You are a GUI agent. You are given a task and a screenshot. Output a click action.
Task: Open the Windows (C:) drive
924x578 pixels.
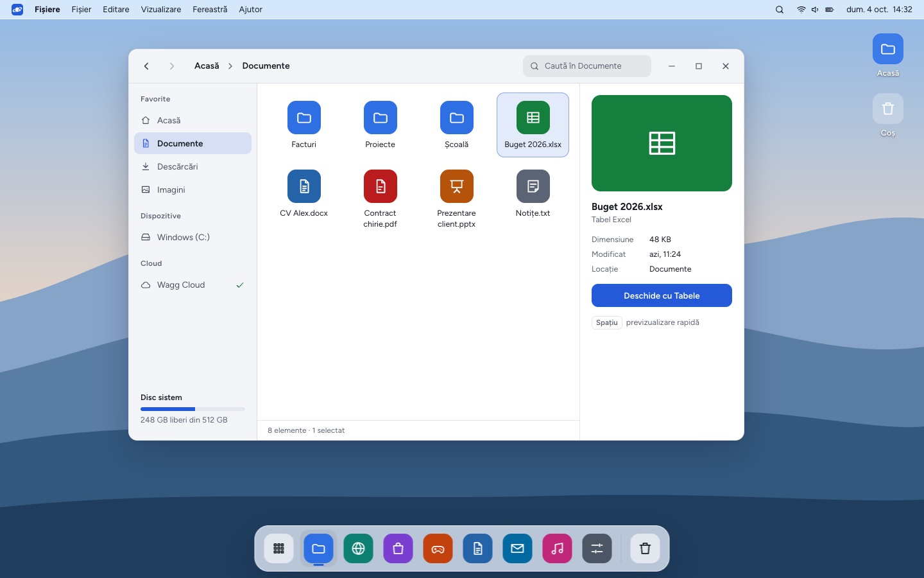point(193,237)
